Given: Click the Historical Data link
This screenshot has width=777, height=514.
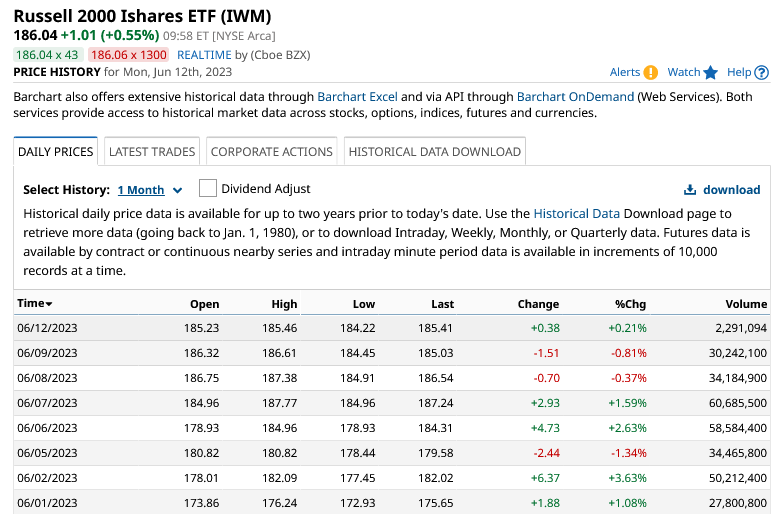Looking at the screenshot, I should (x=576, y=214).
